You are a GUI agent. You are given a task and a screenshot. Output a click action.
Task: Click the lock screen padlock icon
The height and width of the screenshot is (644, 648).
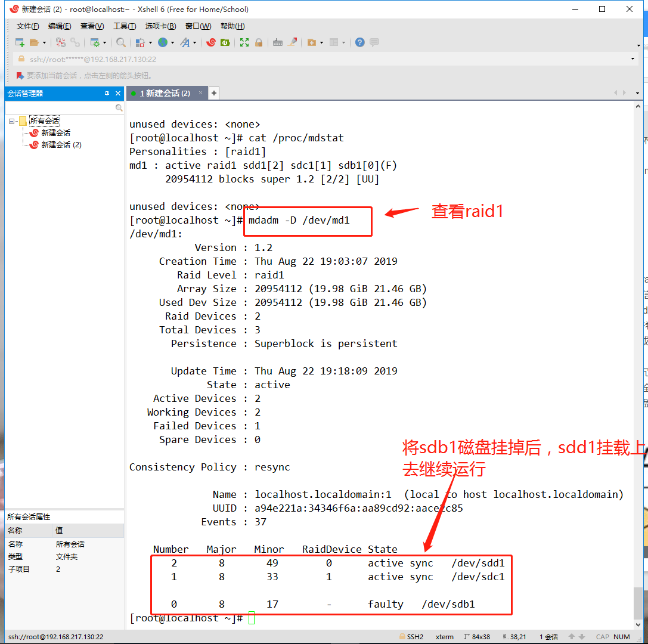[259, 42]
